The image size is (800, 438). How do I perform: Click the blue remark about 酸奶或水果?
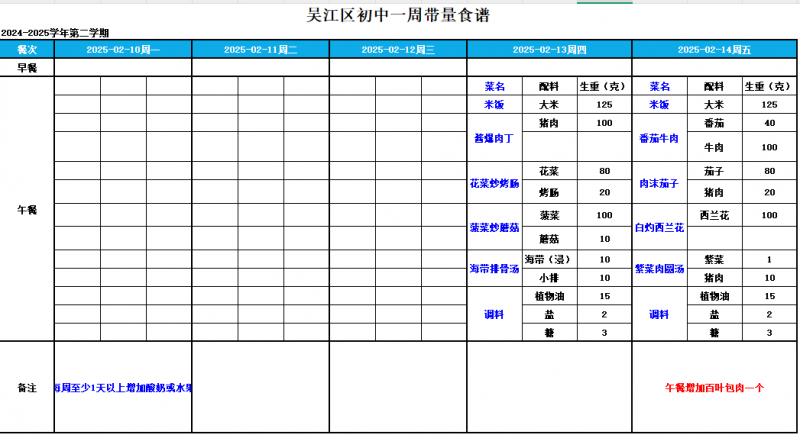[x=123, y=387]
